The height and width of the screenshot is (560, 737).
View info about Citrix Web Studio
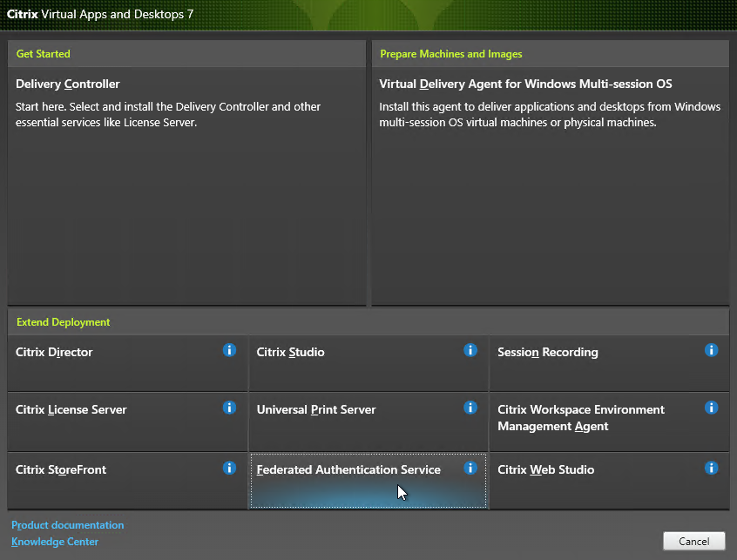(712, 468)
